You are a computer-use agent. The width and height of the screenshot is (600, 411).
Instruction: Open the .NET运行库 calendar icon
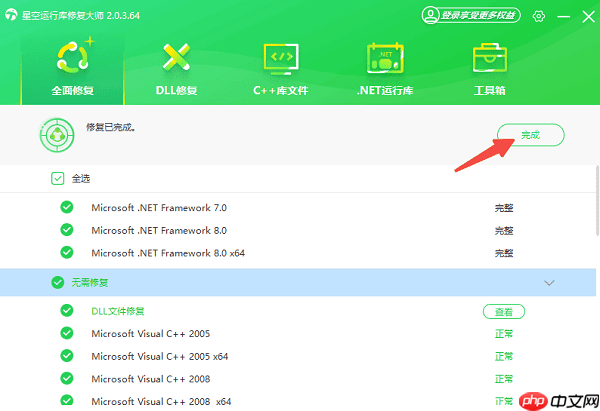click(x=385, y=58)
